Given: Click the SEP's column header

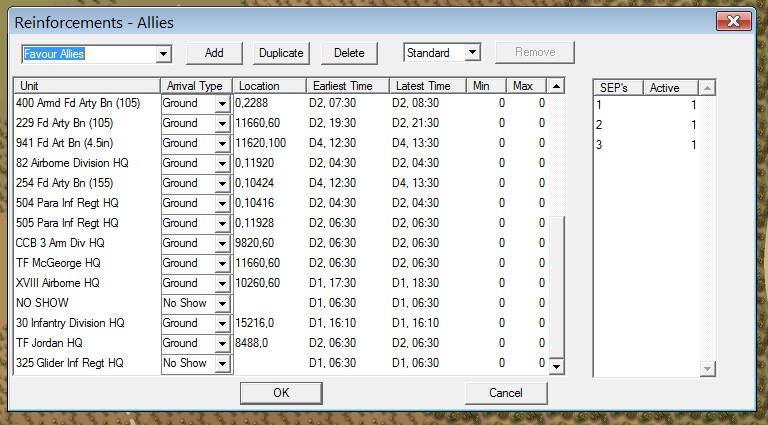Looking at the screenshot, I should 618,88.
